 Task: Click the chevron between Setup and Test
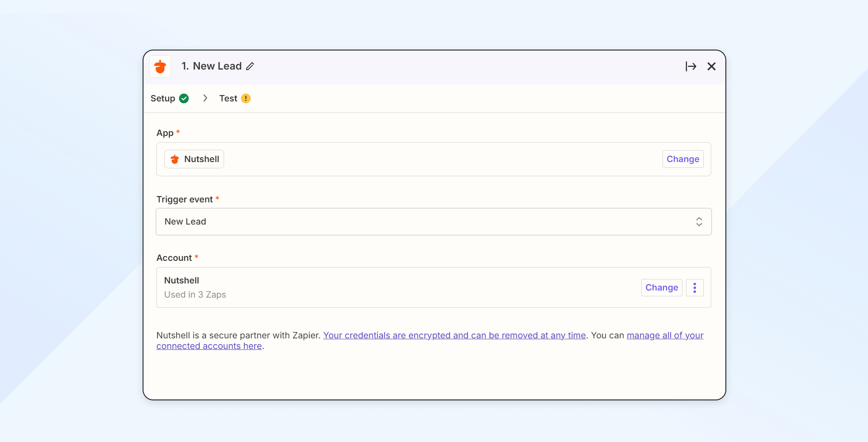point(205,98)
